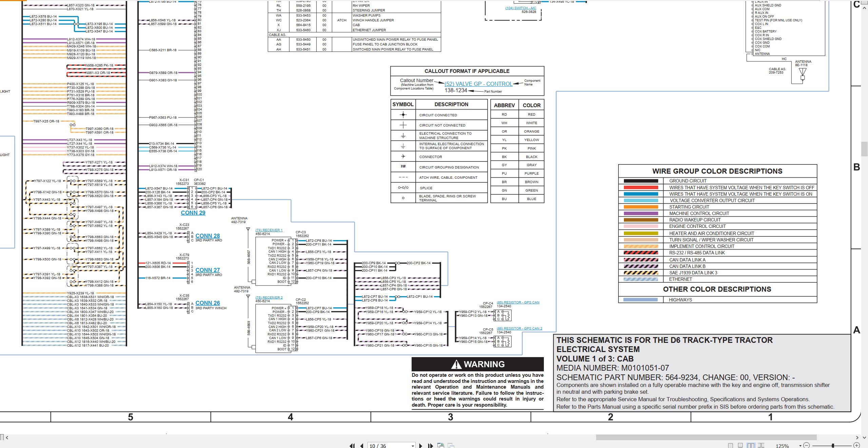Select the two-page continuous facing layout
The height and width of the screenshot is (448, 868).
[761, 446]
